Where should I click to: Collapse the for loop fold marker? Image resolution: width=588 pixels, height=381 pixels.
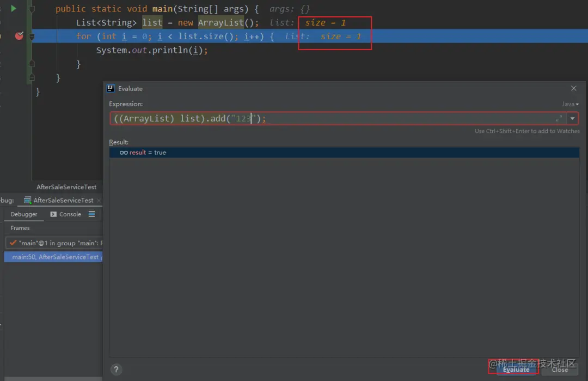(32, 37)
